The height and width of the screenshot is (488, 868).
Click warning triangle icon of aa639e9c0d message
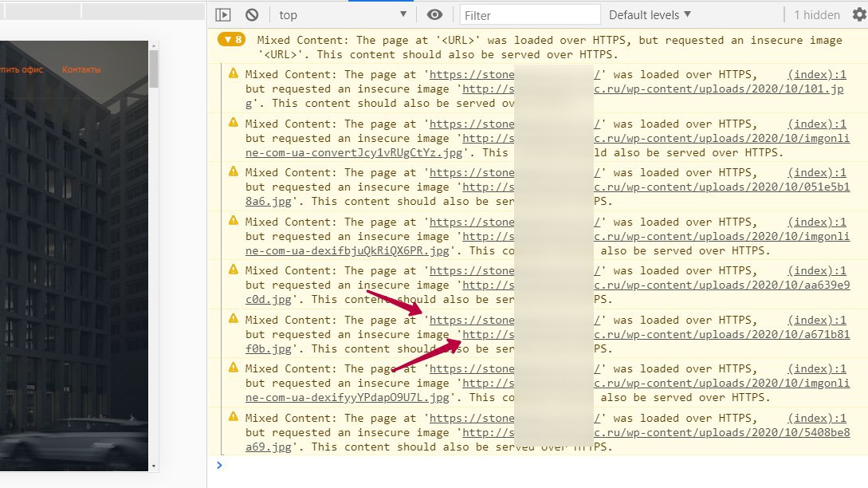click(233, 270)
